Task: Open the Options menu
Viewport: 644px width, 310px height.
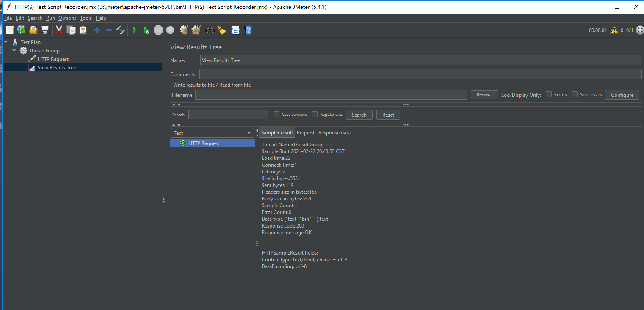Action: (67, 18)
